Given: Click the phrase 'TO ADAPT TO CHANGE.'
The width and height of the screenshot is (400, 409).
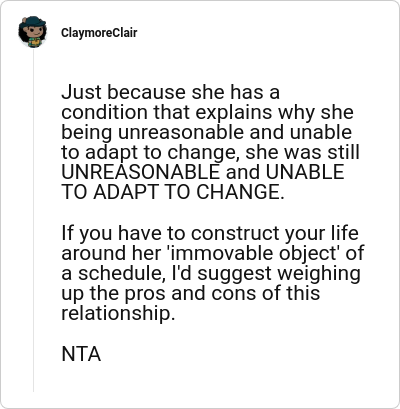Looking at the screenshot, I should (173, 192).
